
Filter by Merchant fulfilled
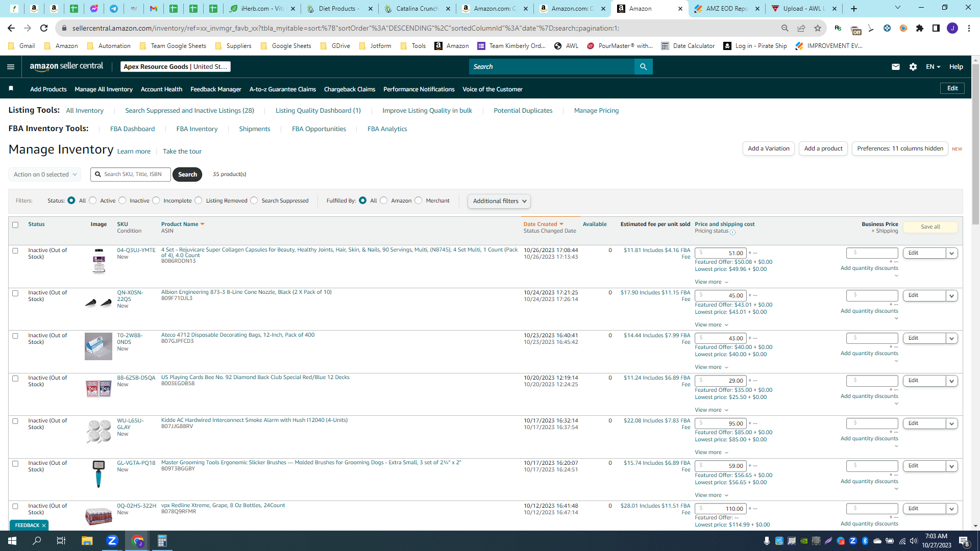(419, 201)
